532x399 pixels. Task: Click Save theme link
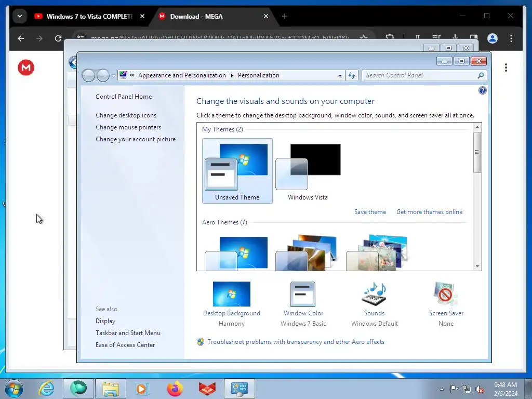(370, 212)
